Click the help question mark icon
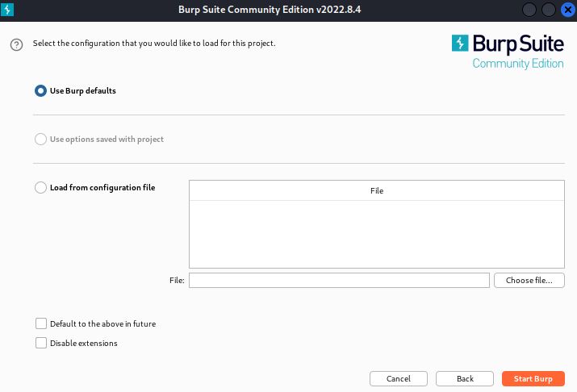Viewport: 577px width, 392px height. (x=17, y=45)
